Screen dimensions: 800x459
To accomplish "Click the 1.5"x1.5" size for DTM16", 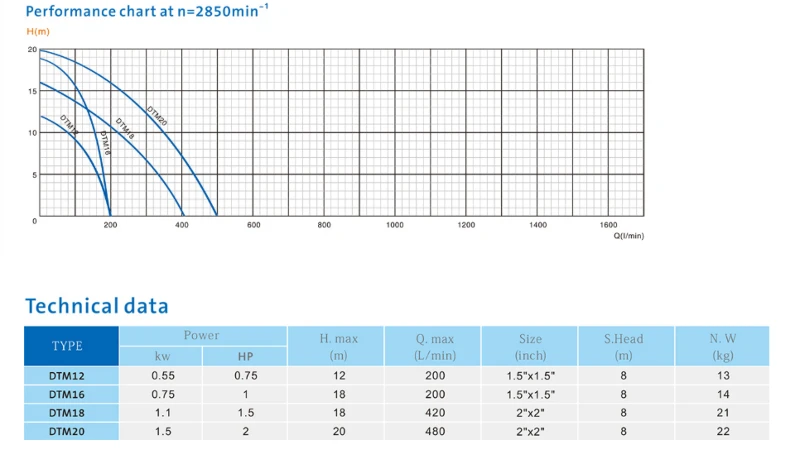I will (531, 394).
